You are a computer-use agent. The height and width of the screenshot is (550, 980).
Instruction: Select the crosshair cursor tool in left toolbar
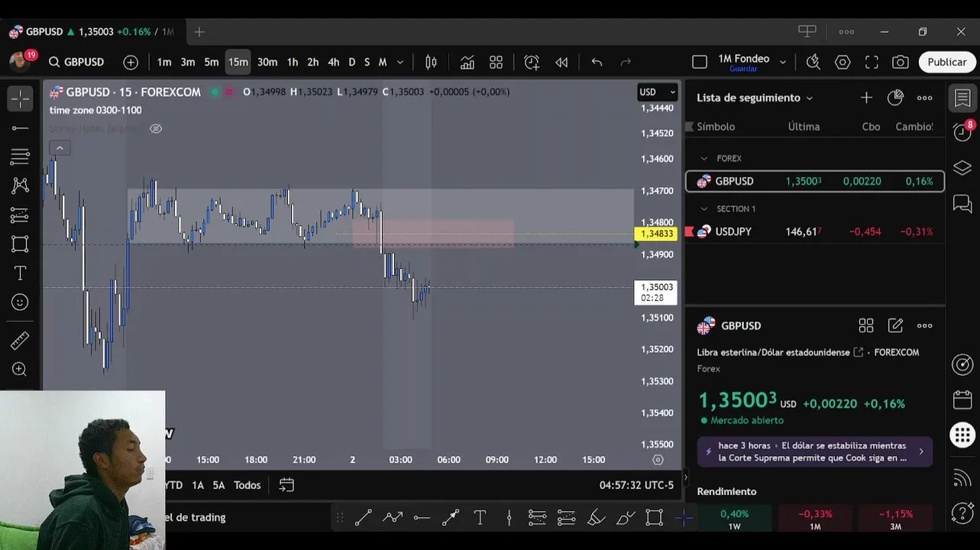(x=20, y=99)
